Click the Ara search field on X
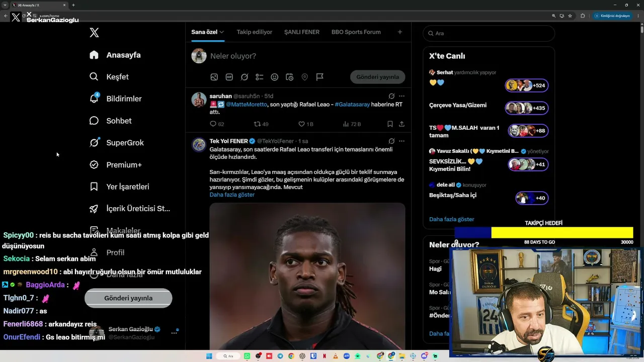 pos(489,33)
